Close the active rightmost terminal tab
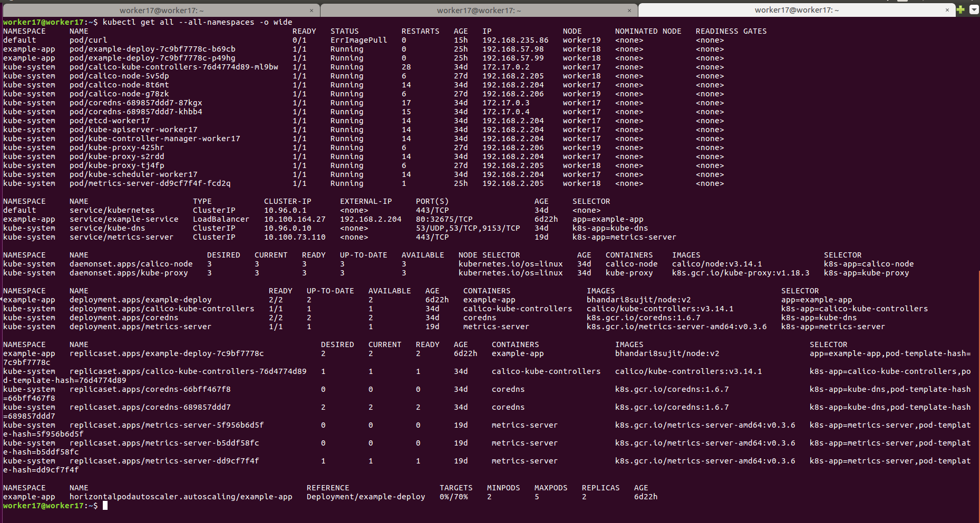 (947, 9)
